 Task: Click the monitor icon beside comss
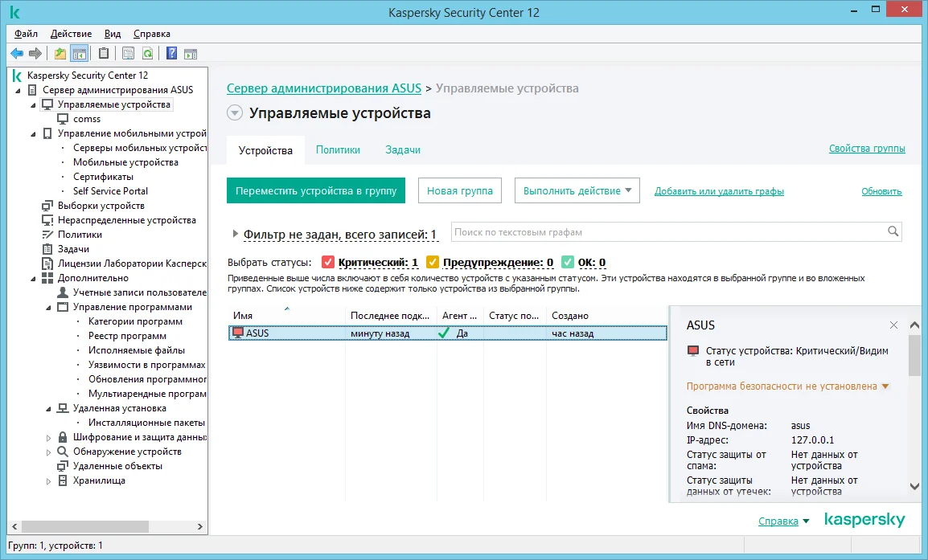point(63,119)
